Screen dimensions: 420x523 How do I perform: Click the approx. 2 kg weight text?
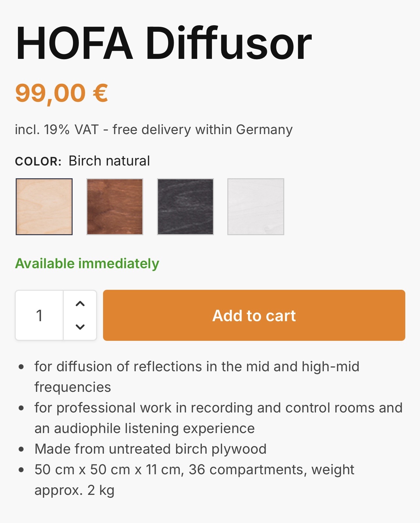(x=75, y=490)
